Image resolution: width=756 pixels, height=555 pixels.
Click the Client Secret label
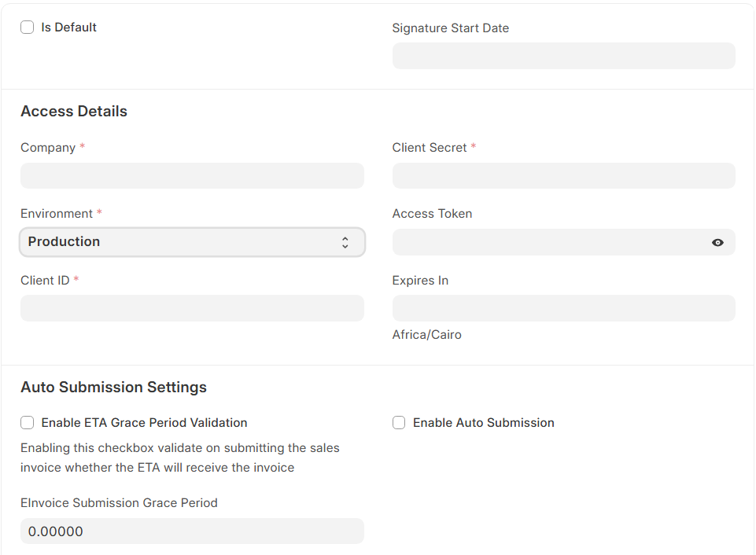430,148
